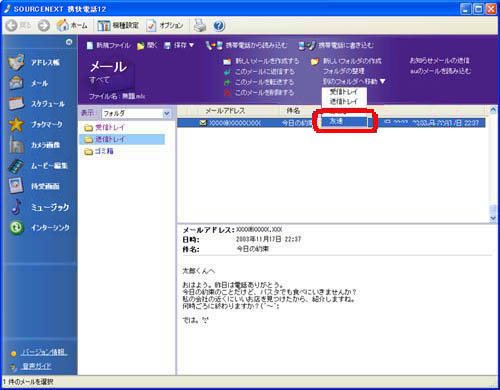Click 新しいメールを作成する to compose mail
Screen dimensions: 500x390
(x=261, y=61)
